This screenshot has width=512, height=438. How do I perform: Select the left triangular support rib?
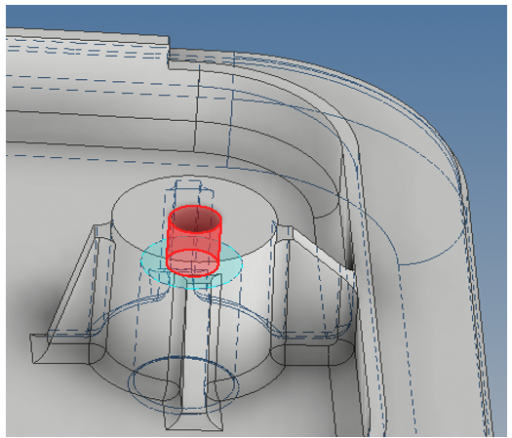[72, 283]
